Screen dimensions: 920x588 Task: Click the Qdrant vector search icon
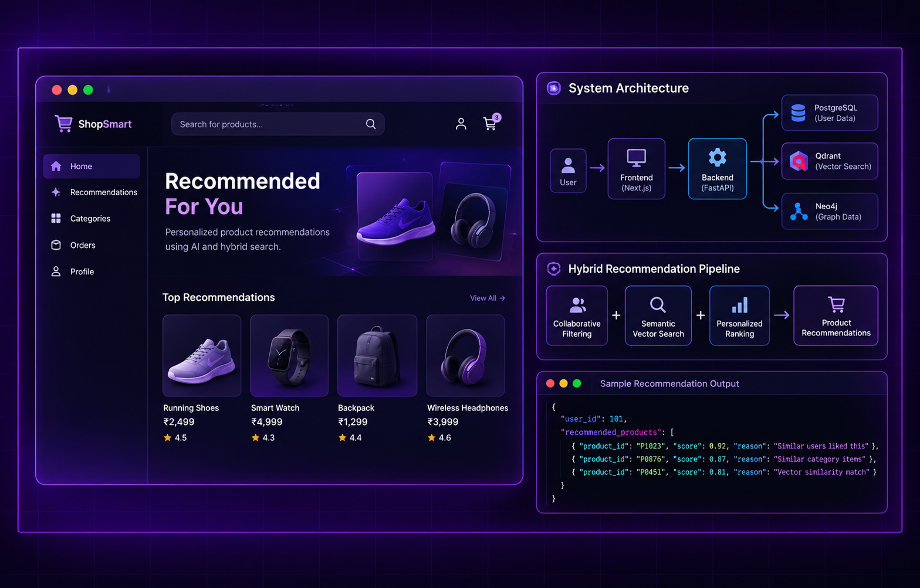click(x=799, y=161)
